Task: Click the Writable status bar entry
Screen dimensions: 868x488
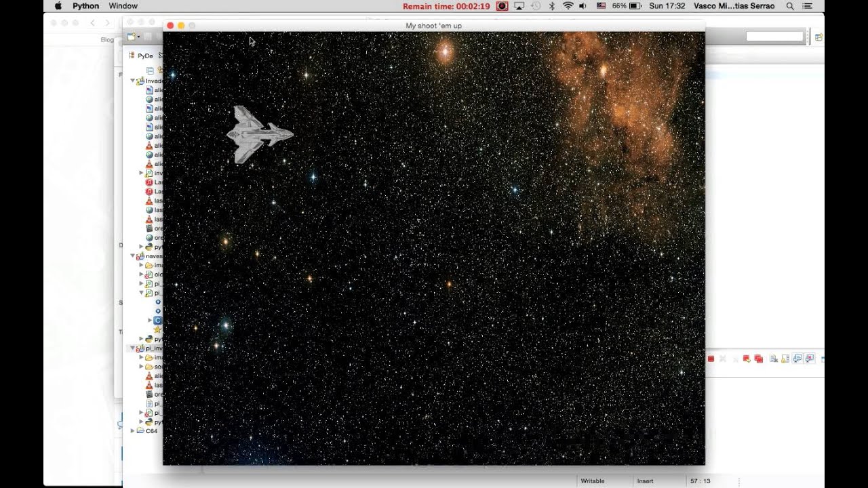Action: 593,481
